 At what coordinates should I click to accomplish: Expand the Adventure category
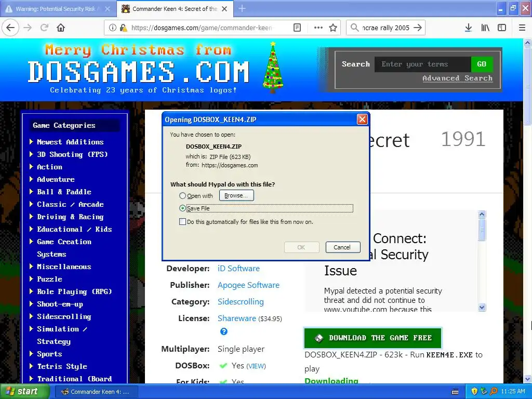pos(32,179)
